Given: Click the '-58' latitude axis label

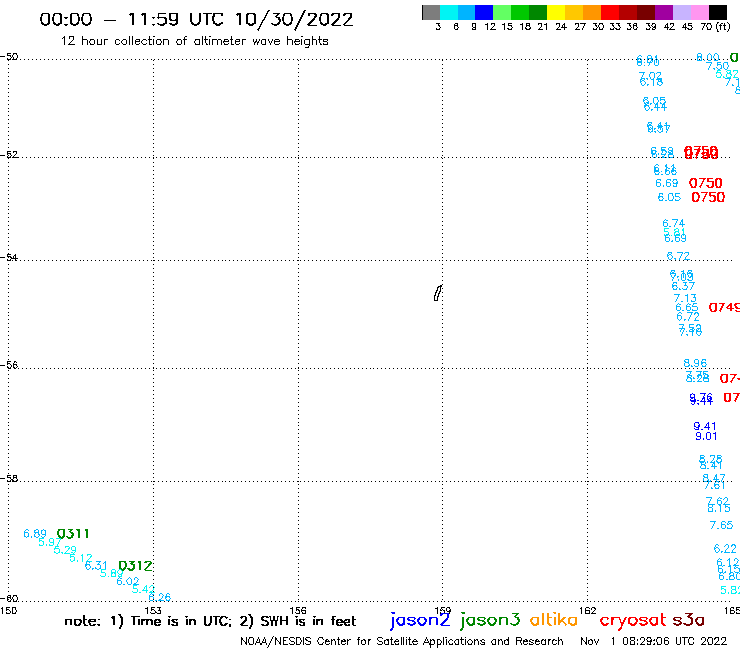Looking at the screenshot, I should pyautogui.click(x=9, y=478).
